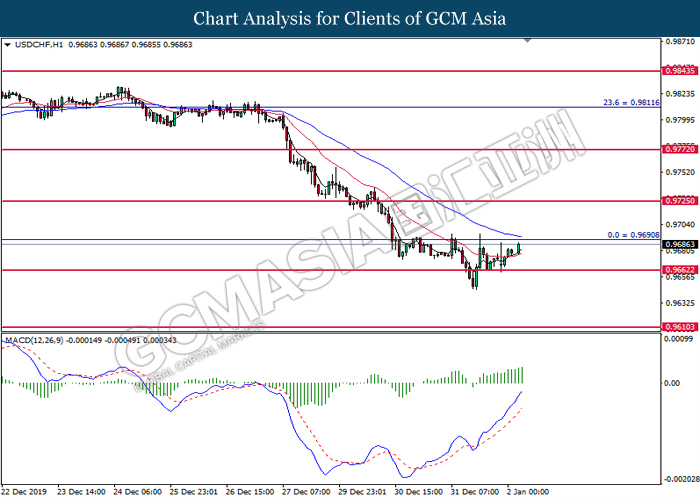Click the 0.98435 red price level label
This screenshot has height=500, width=700.
click(x=680, y=71)
